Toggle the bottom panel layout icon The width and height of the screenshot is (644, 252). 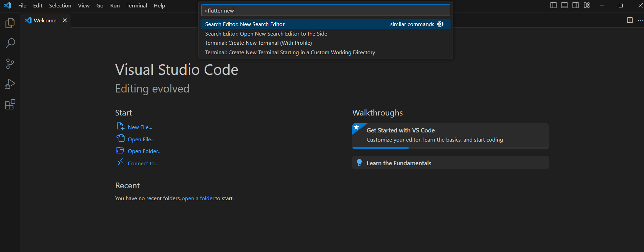[564, 5]
